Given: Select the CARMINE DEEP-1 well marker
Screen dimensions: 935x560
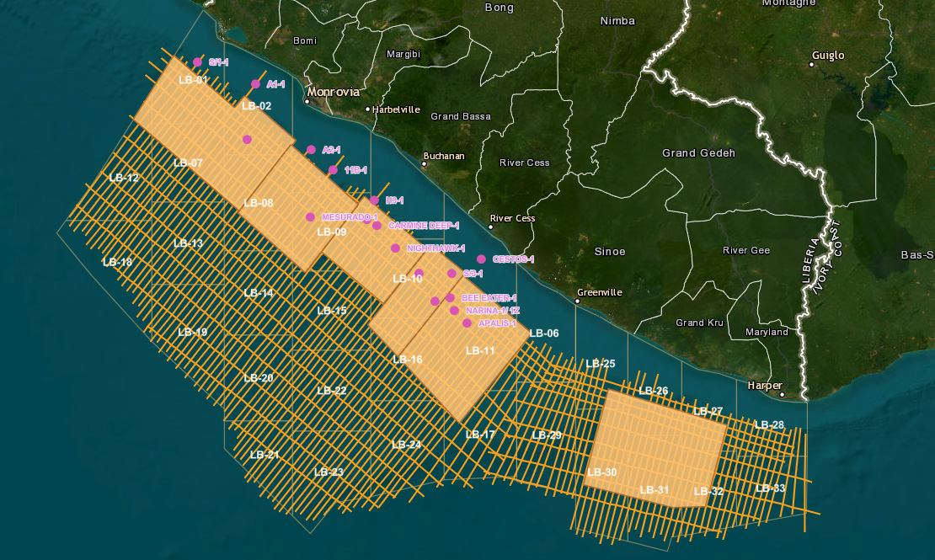Looking at the screenshot, I should [377, 226].
